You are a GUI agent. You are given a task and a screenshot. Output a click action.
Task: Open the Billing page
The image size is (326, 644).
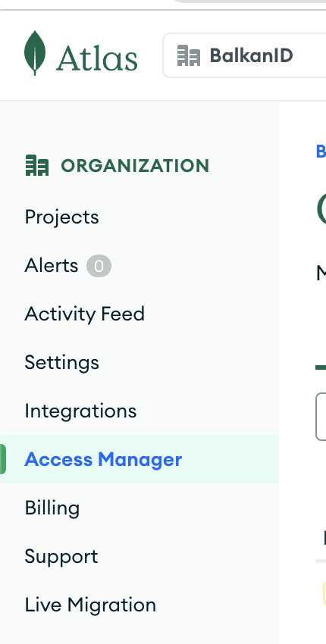[x=52, y=508]
